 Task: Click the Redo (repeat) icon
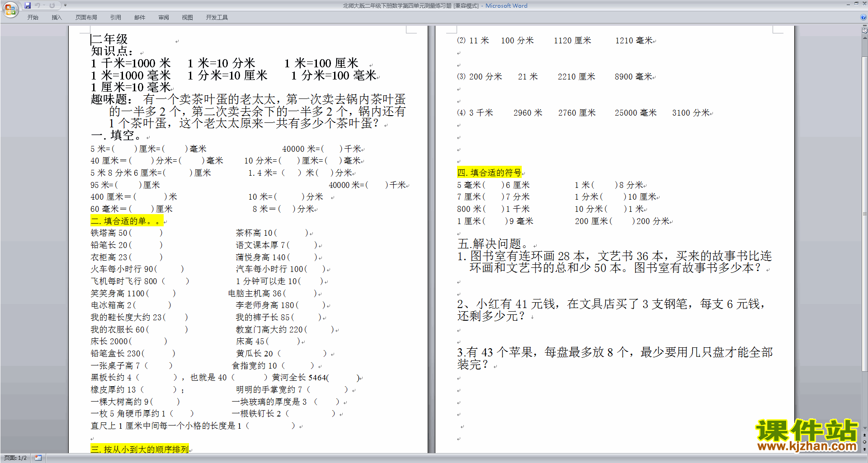tap(52, 5)
